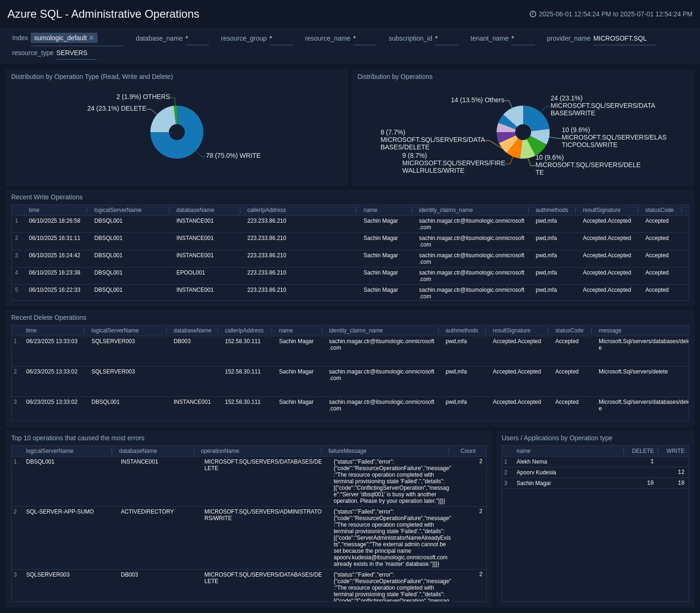Edit provider_name field showing MICROSOFT.SQL

[624, 38]
